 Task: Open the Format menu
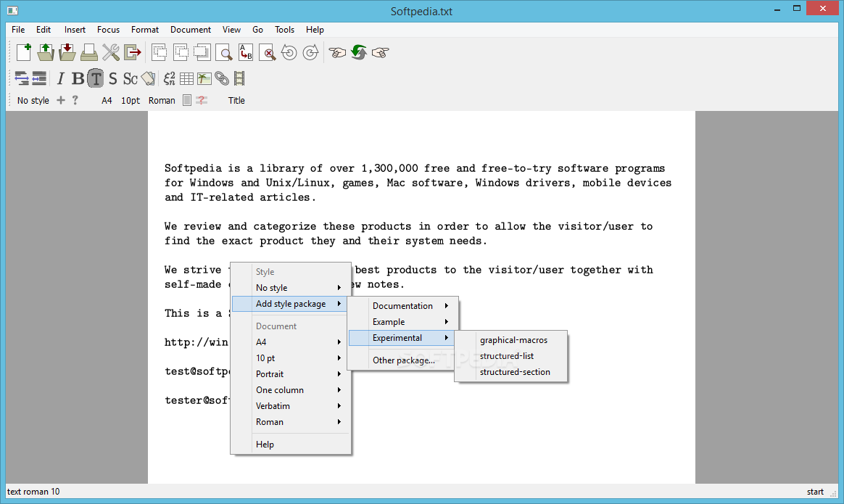(145, 30)
